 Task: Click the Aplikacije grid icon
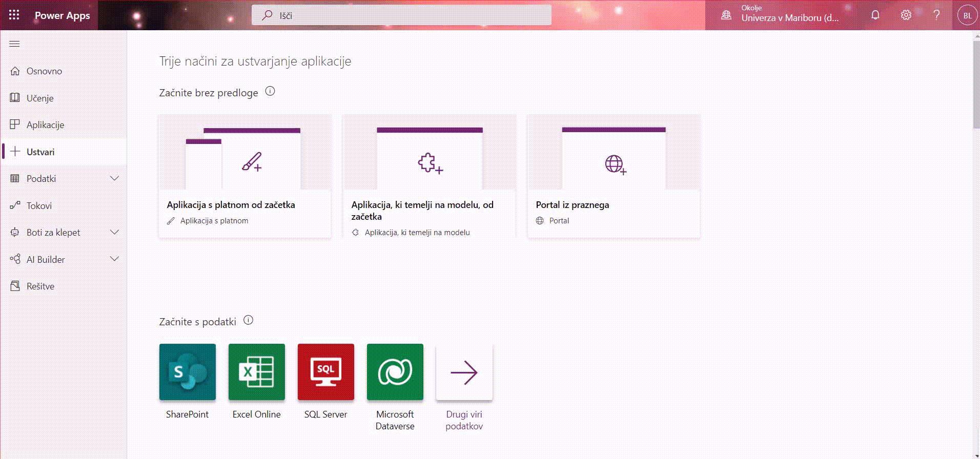click(15, 124)
